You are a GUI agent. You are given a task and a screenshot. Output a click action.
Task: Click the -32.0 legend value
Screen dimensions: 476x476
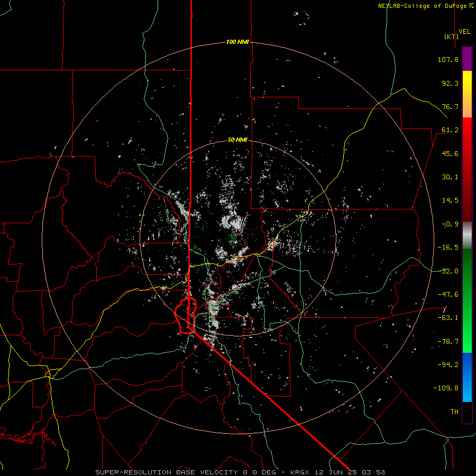[x=448, y=271]
